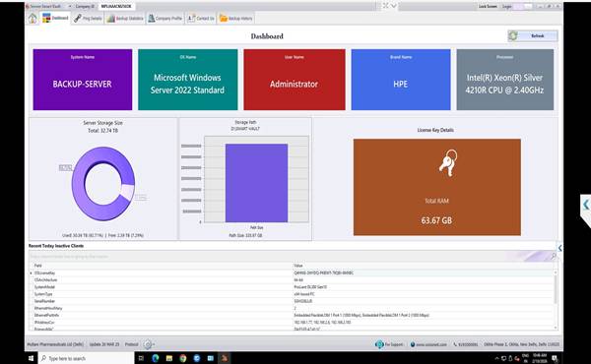The height and width of the screenshot is (364, 591).
Task: Click the down chevron in title bar center
Action: point(394,6)
